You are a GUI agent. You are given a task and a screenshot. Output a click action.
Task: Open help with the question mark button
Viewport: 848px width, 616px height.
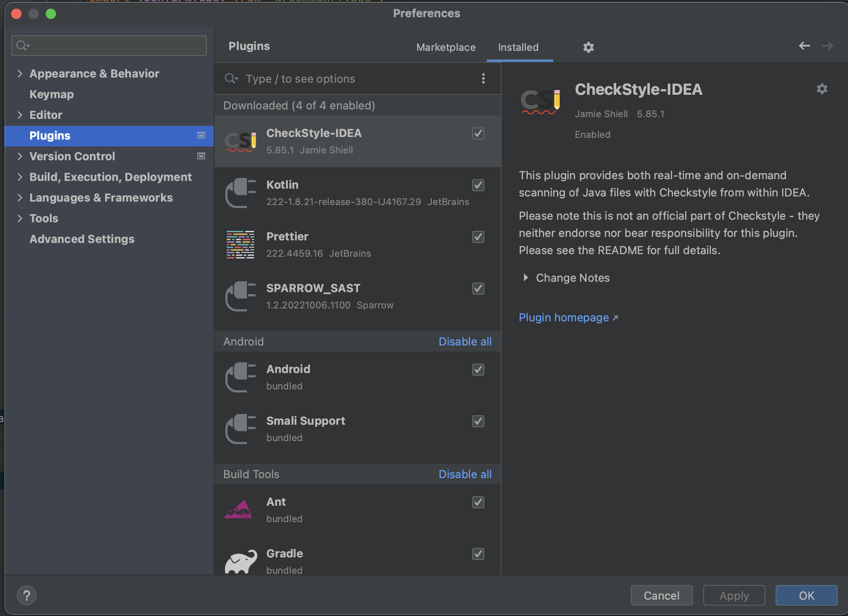[x=27, y=595]
